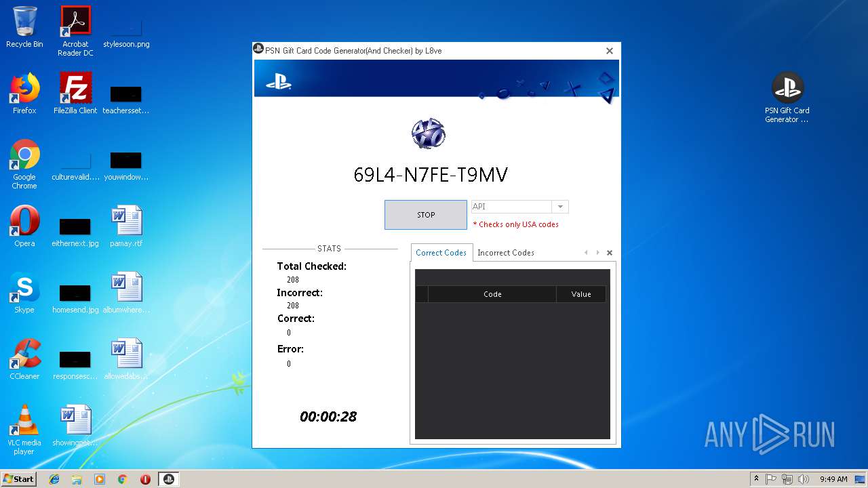Click the network tray icon
The image size is (868, 488).
(x=787, y=479)
